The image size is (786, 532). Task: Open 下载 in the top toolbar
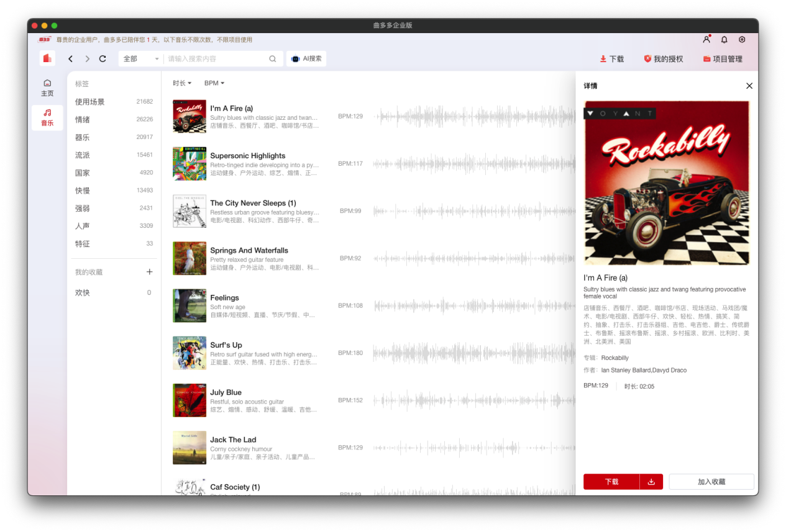click(x=611, y=59)
